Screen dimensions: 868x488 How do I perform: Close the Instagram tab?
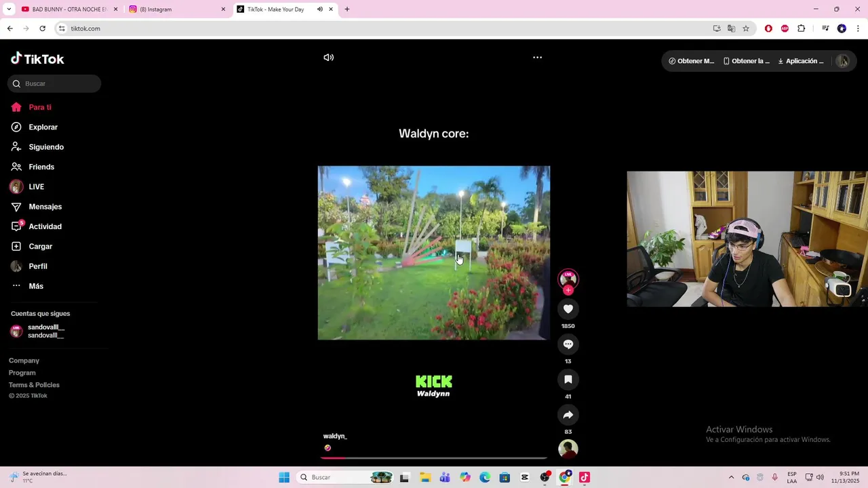(223, 9)
